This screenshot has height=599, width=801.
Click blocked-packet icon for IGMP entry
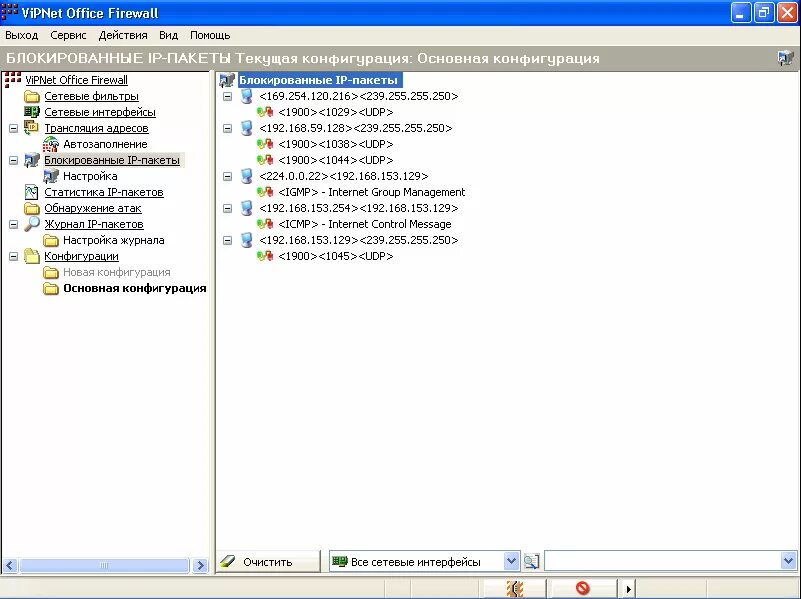pos(265,192)
